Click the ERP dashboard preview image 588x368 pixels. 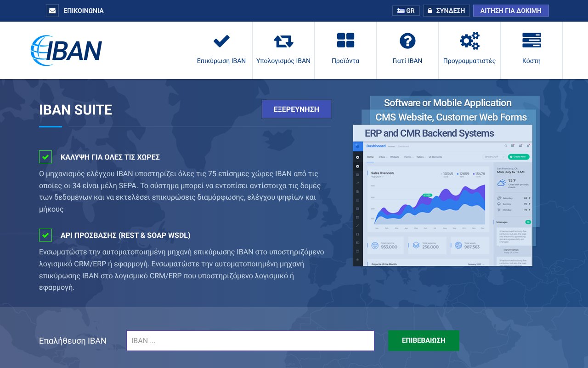(442, 202)
